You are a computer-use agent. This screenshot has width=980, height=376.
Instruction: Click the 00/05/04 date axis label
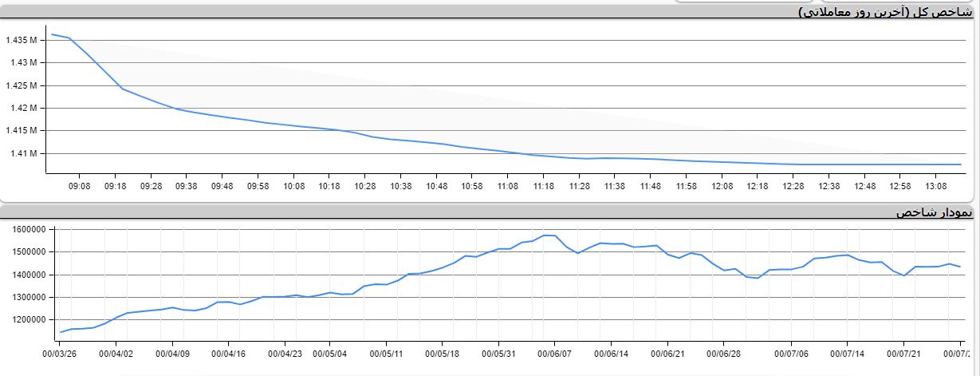point(329,353)
